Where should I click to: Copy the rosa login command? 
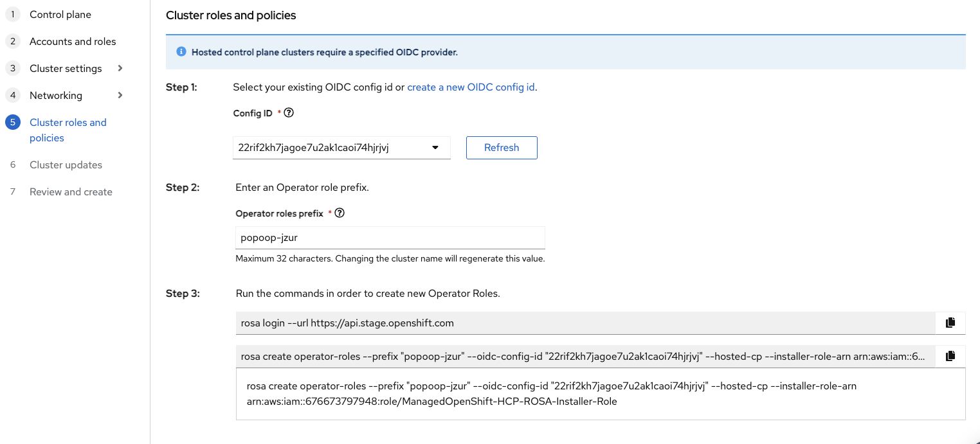(x=950, y=323)
